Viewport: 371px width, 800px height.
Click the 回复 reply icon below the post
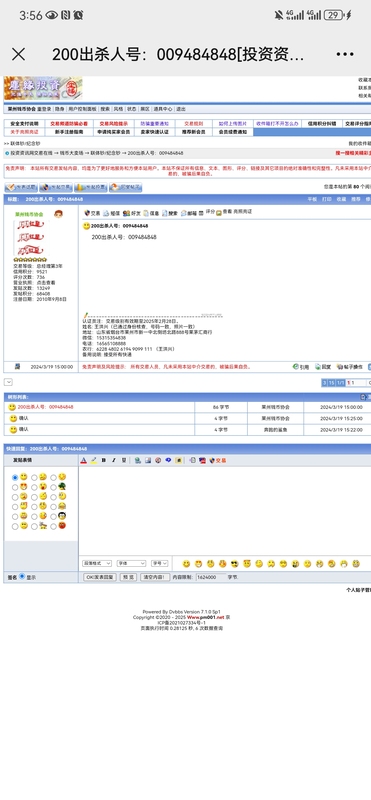324,367
